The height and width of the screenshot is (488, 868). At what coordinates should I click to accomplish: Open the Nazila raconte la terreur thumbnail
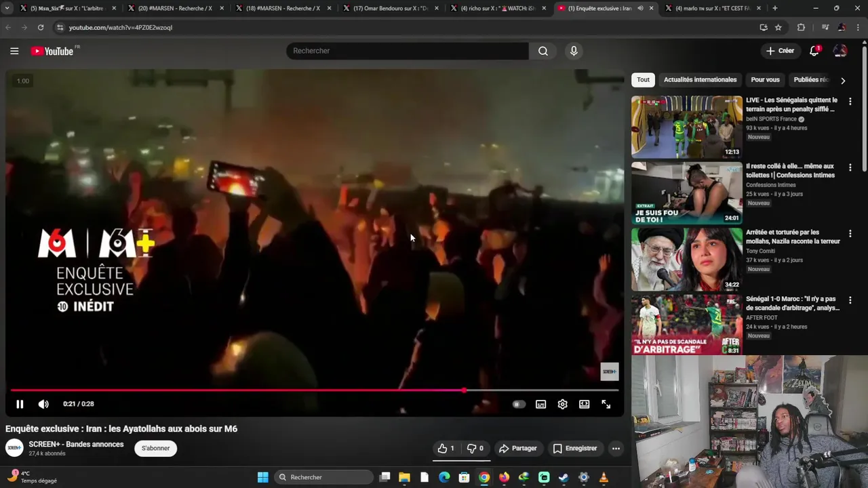[x=687, y=260]
